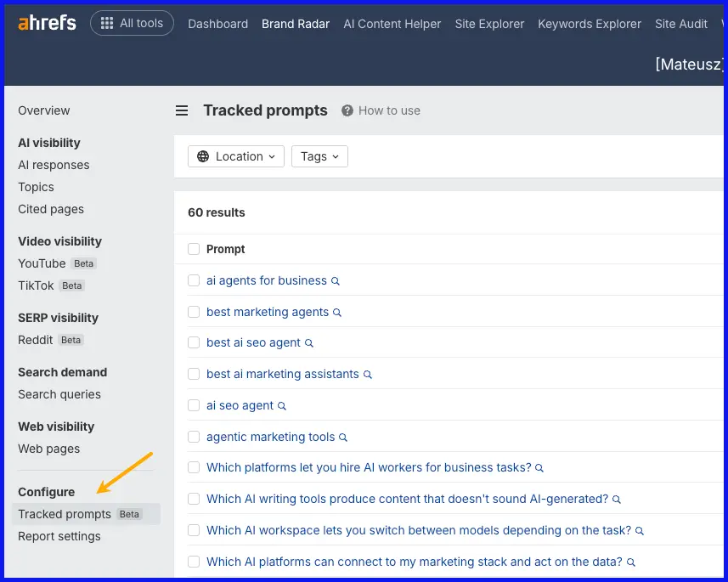
Task: Click the Prompt column header
Action: tap(225, 249)
